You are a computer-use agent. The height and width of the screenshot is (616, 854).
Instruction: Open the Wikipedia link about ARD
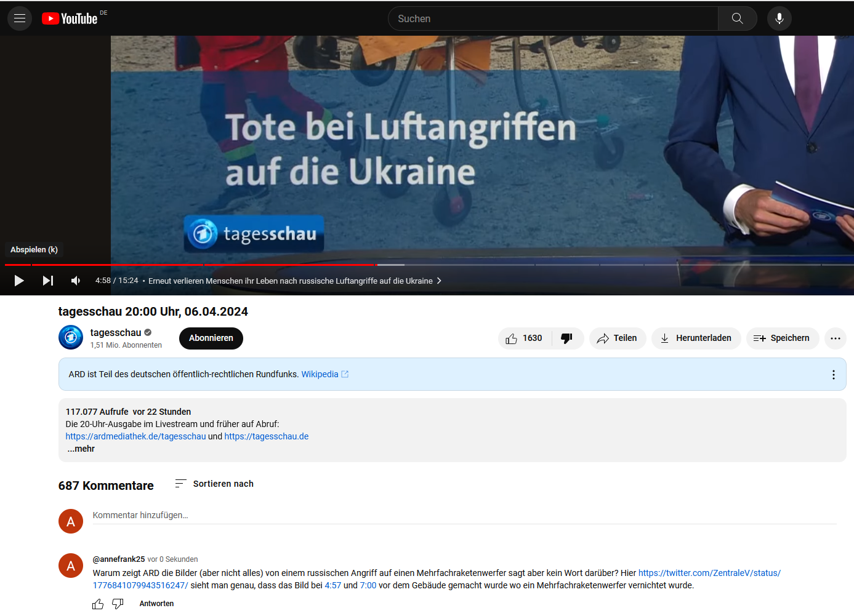325,374
